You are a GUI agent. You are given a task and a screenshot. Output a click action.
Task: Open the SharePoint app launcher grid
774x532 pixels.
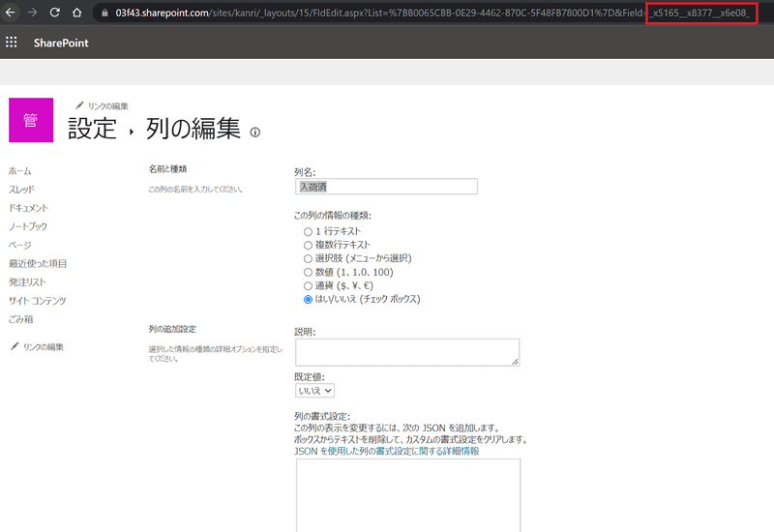[x=12, y=44]
